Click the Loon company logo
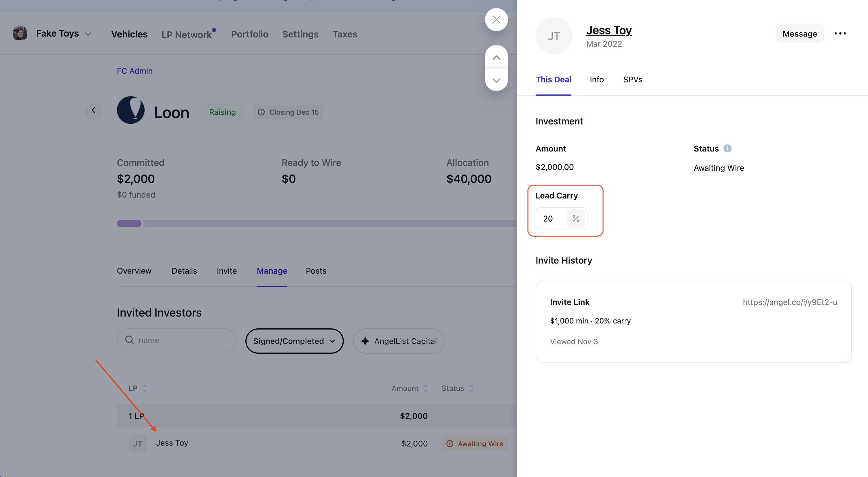Screen dimensions: 868x477 coord(131,110)
